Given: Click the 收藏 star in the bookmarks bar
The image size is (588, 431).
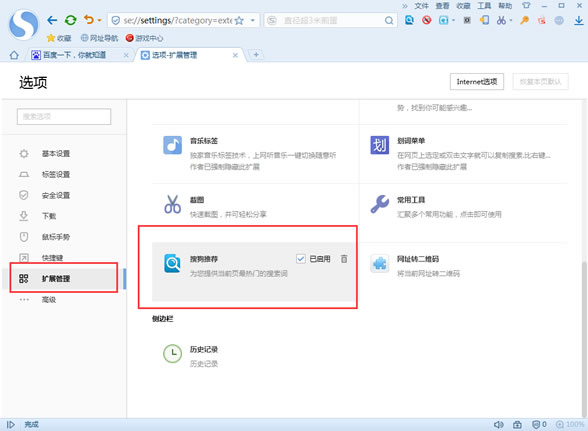Looking at the screenshot, I should 59,38.
